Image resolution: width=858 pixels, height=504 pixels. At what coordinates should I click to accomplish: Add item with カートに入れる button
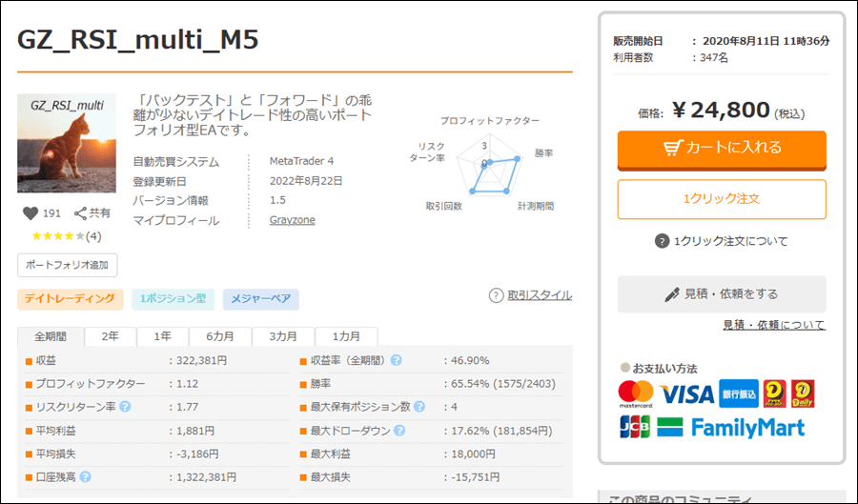point(722,149)
